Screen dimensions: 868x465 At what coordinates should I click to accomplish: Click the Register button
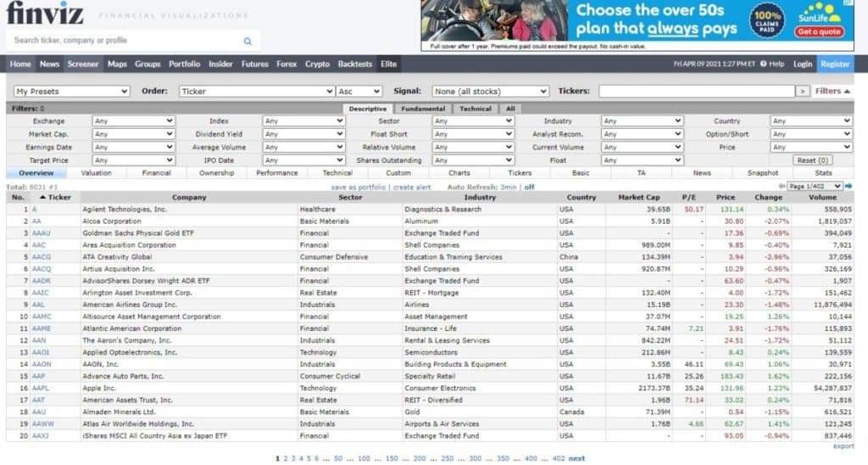835,64
